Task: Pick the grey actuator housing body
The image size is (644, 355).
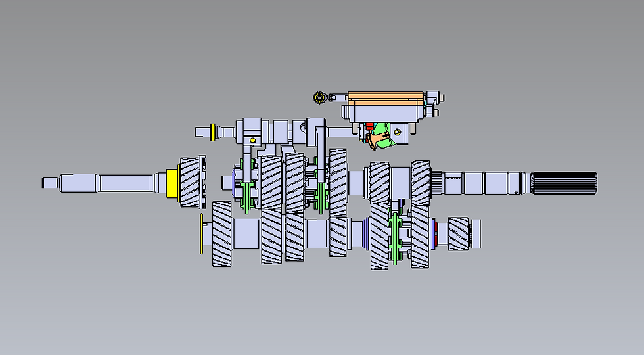Action: click(x=384, y=113)
